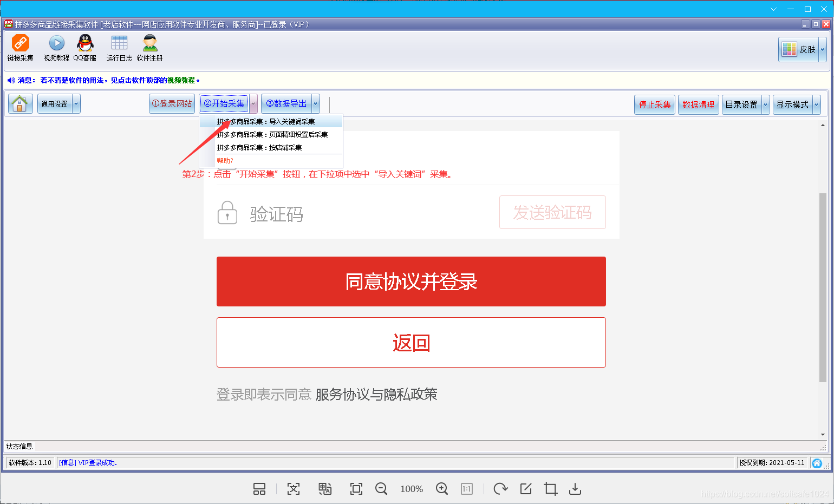Image resolution: width=834 pixels, height=504 pixels.
Task: Click the 返回 button
Action: pos(411,343)
